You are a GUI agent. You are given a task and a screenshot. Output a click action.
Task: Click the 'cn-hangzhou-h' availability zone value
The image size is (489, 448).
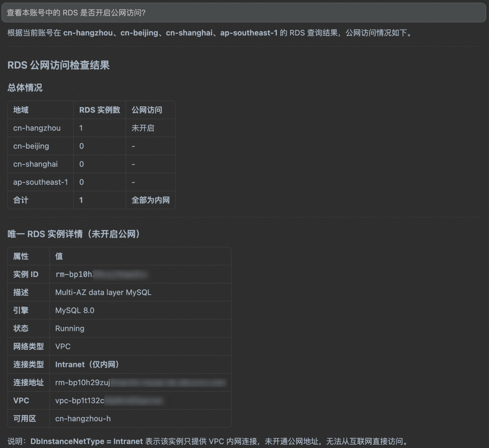pos(83,419)
